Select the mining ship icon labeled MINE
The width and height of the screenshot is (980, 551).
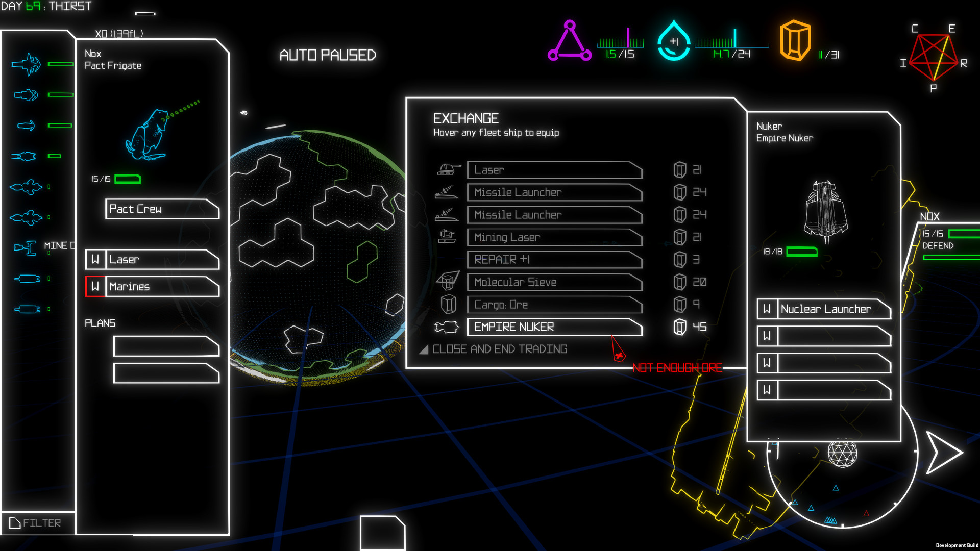coord(26,248)
